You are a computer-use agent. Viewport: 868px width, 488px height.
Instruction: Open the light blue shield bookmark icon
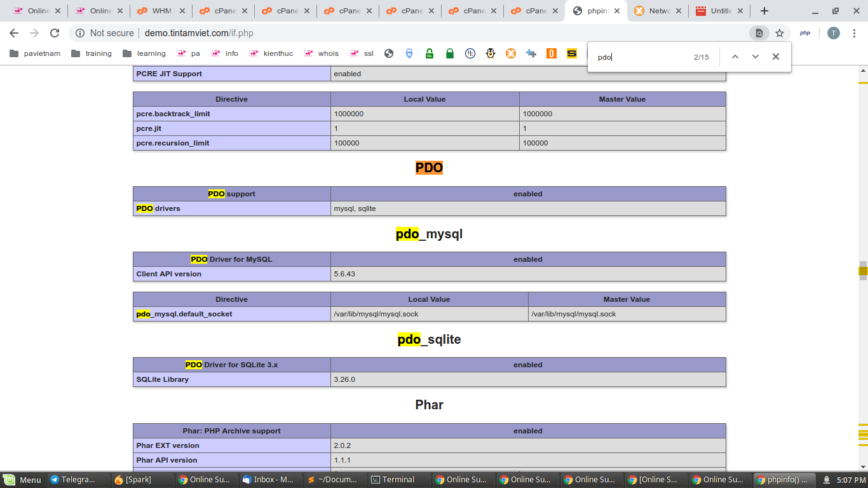pyautogui.click(x=409, y=53)
